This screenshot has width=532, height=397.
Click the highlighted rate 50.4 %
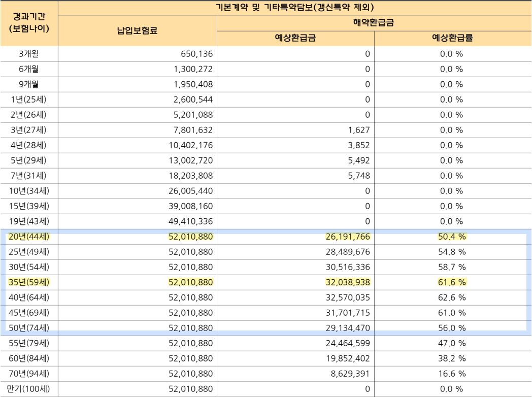coord(452,237)
